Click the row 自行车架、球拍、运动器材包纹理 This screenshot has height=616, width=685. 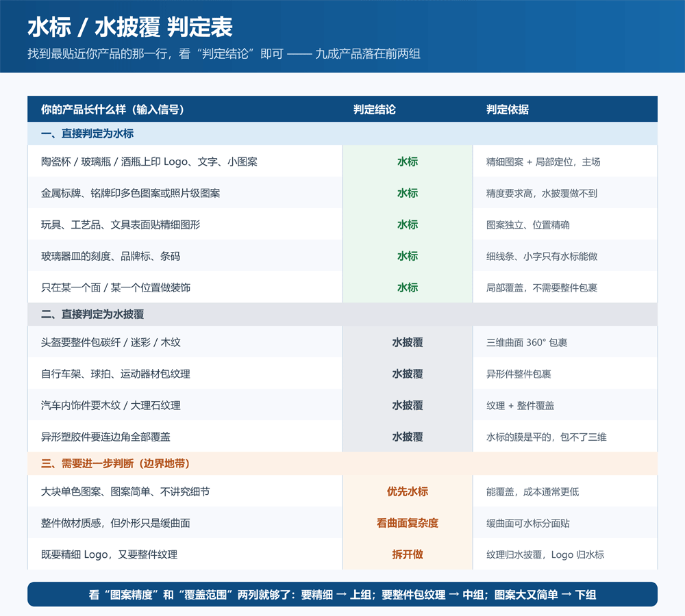tap(342, 373)
